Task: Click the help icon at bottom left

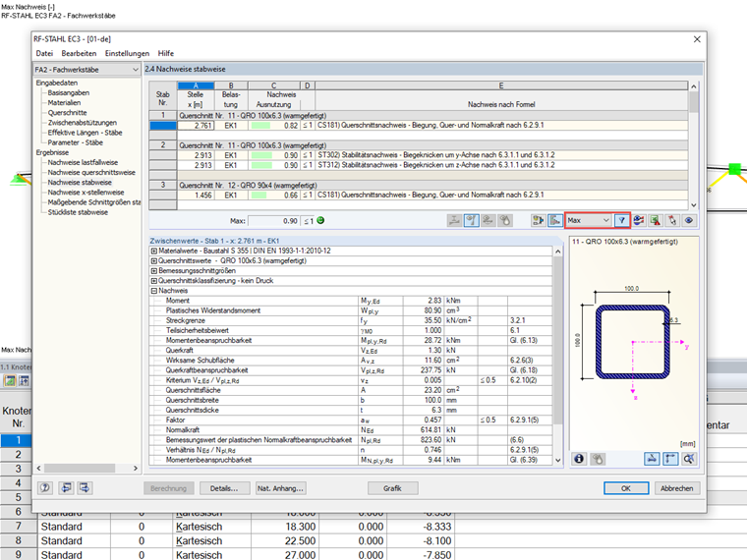Action: 45,487
